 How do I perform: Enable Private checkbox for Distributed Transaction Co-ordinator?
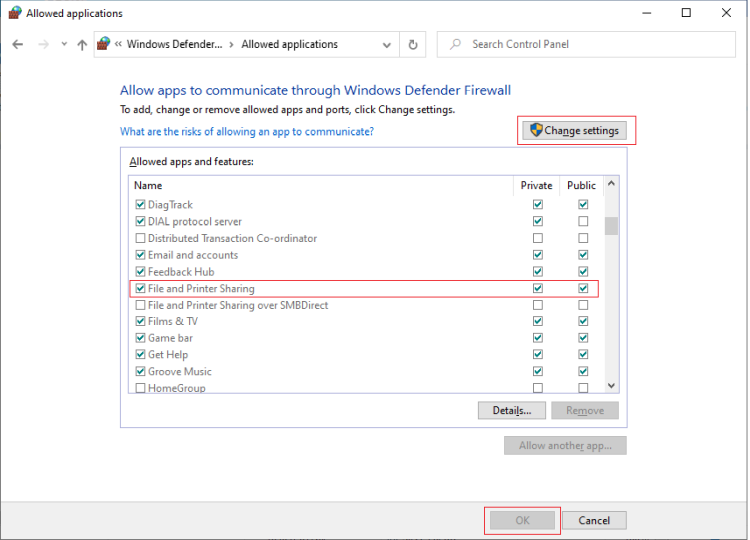[x=538, y=238]
